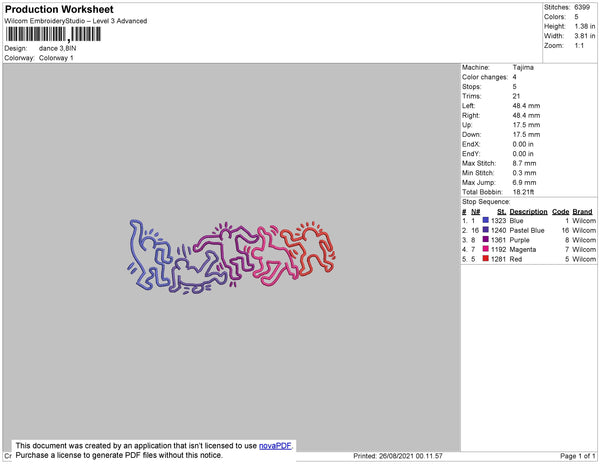Screen dimensions: 600x464
Task: Click the stitches count '6399'
Action: point(582,7)
